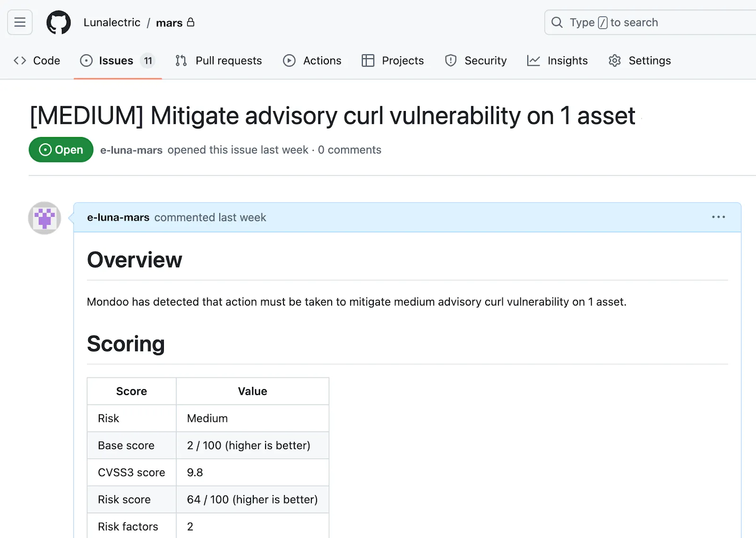Click the private repository lock icon

[191, 22]
